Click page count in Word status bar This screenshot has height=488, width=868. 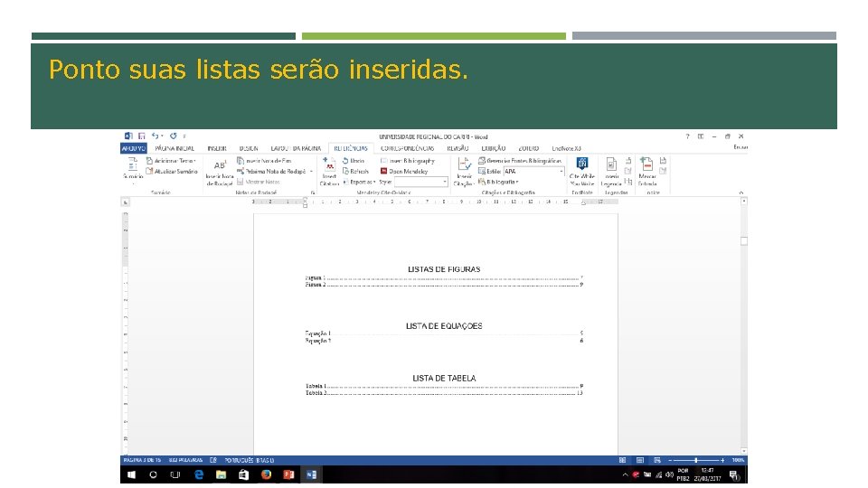(x=142, y=460)
